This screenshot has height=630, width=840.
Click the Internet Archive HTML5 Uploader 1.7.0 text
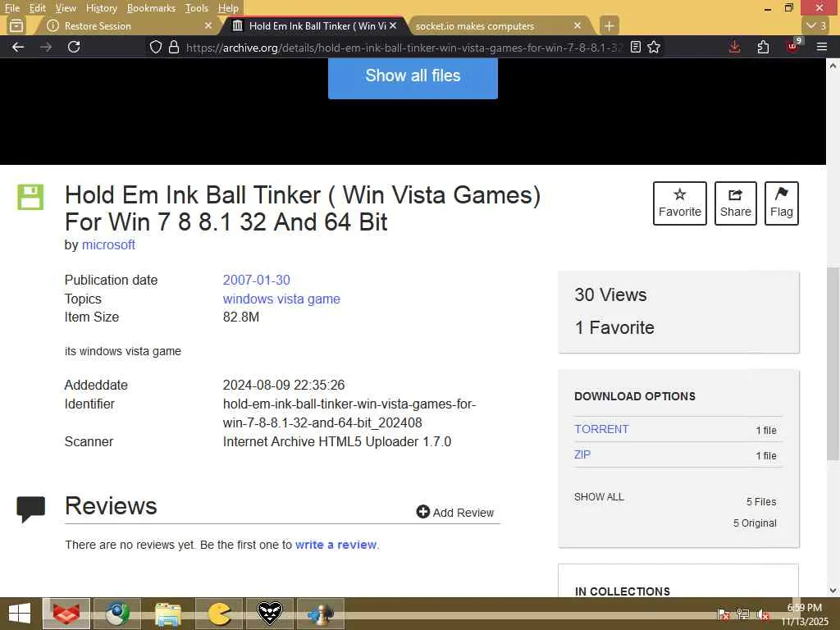[337, 442]
